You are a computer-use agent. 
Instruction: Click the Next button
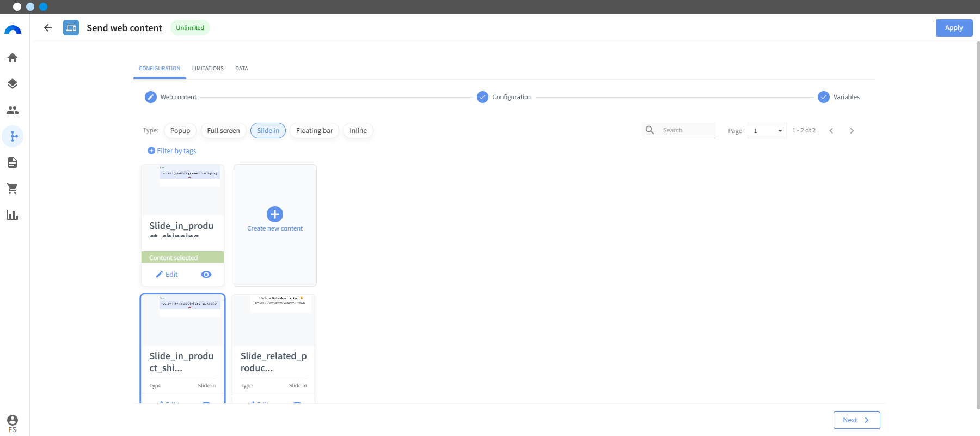[x=856, y=420]
